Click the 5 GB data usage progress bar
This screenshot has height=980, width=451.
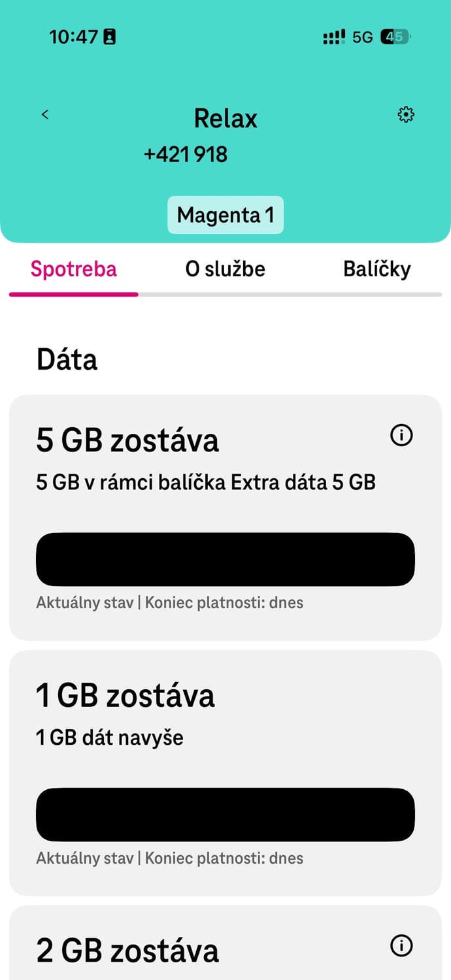(x=225, y=559)
